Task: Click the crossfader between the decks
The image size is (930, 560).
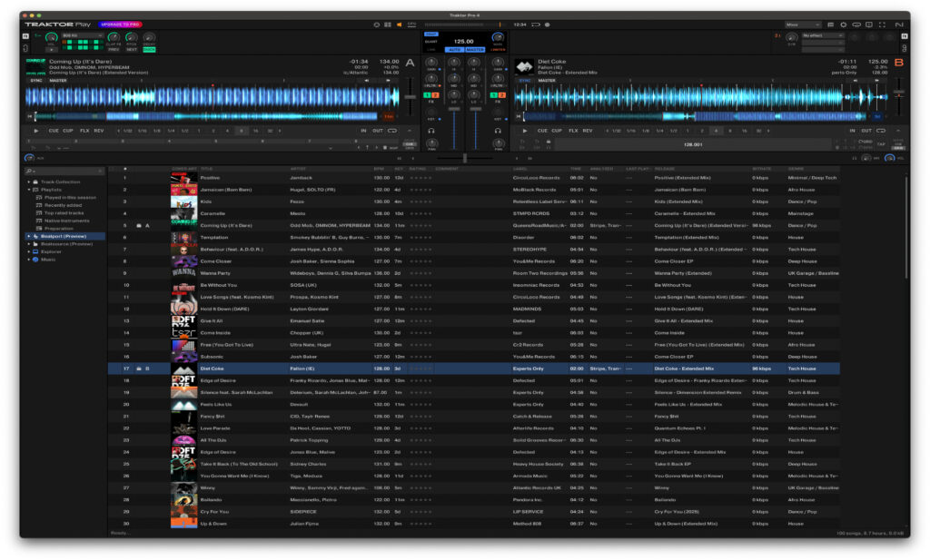Action: (465, 157)
